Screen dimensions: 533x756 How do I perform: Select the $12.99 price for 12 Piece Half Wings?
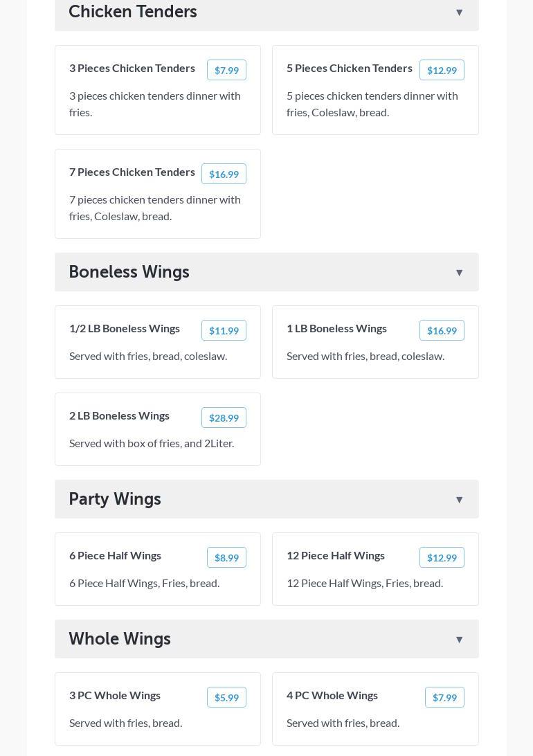(442, 557)
